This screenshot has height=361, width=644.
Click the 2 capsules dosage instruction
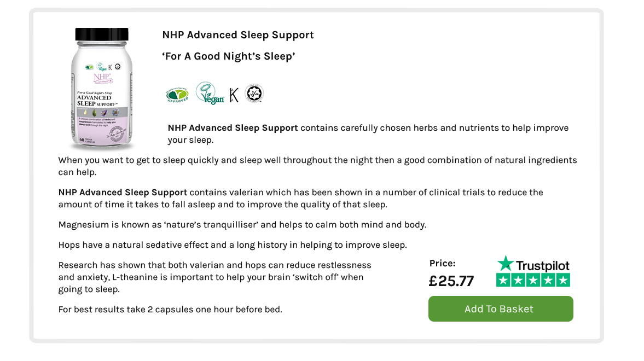pos(170,309)
